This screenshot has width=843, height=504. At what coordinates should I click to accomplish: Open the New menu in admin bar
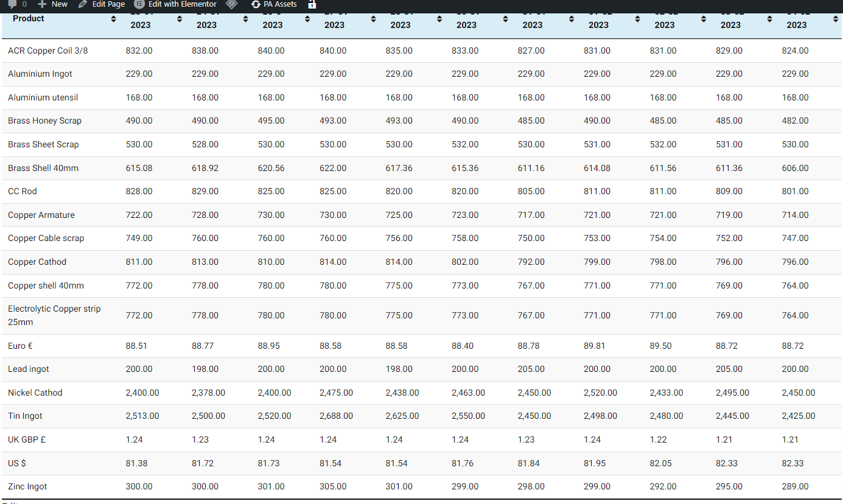pos(59,4)
